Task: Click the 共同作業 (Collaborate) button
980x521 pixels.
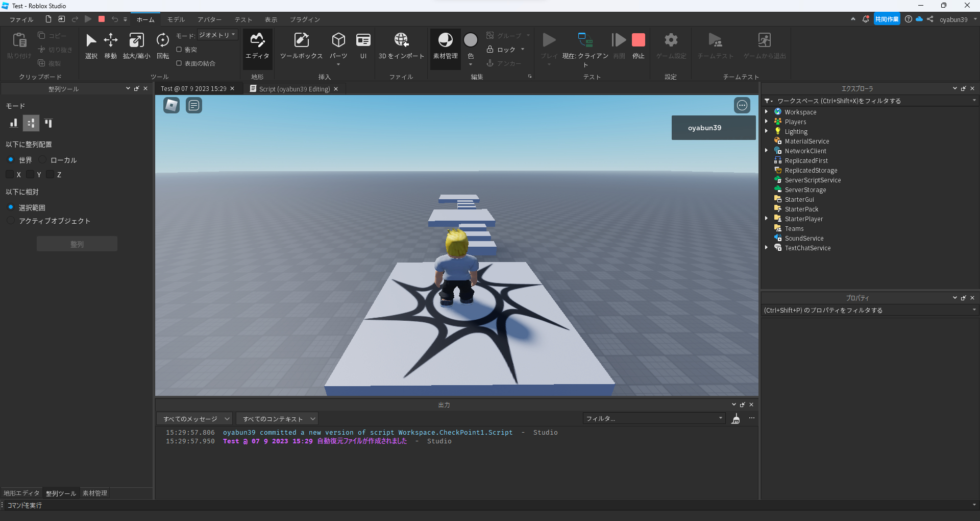Action: 887,19
